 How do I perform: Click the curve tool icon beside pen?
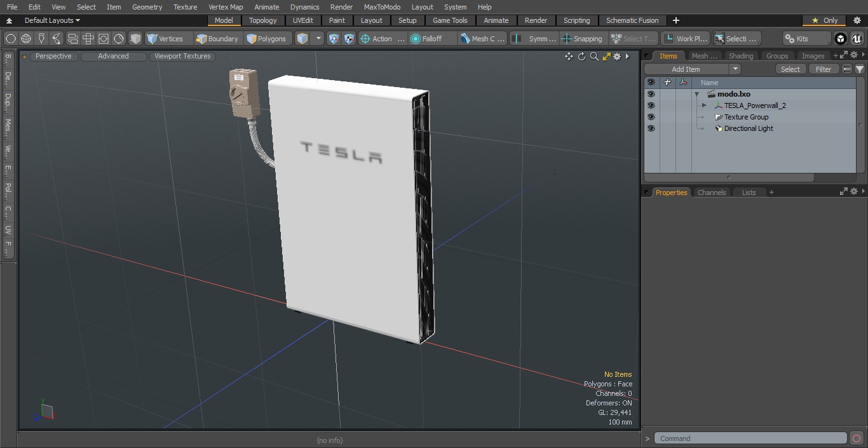(x=57, y=39)
